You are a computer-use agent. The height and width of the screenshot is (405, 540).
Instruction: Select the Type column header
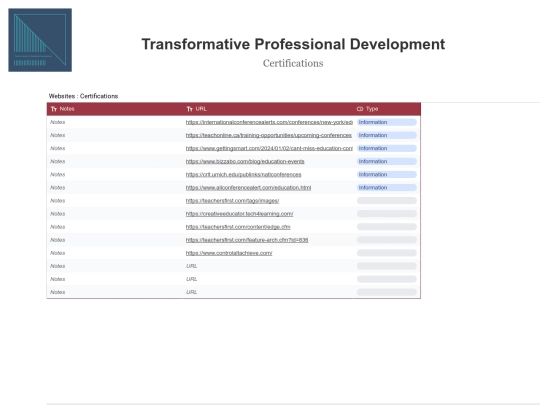click(387, 109)
